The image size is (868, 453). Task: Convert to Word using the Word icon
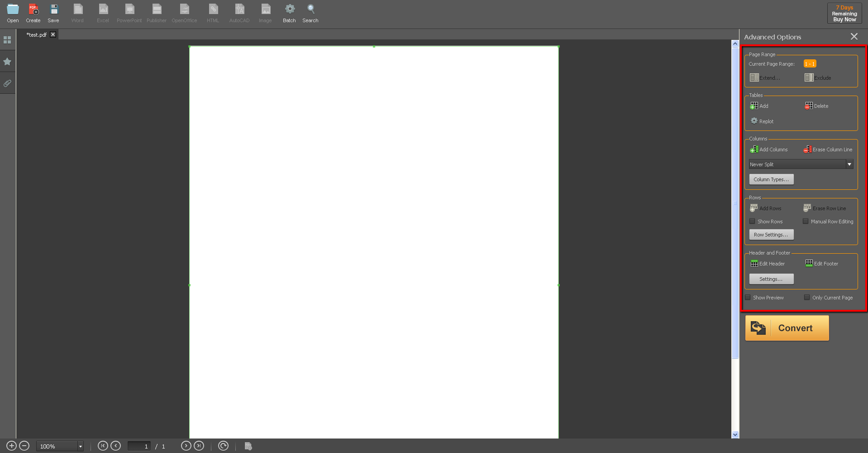77,13
